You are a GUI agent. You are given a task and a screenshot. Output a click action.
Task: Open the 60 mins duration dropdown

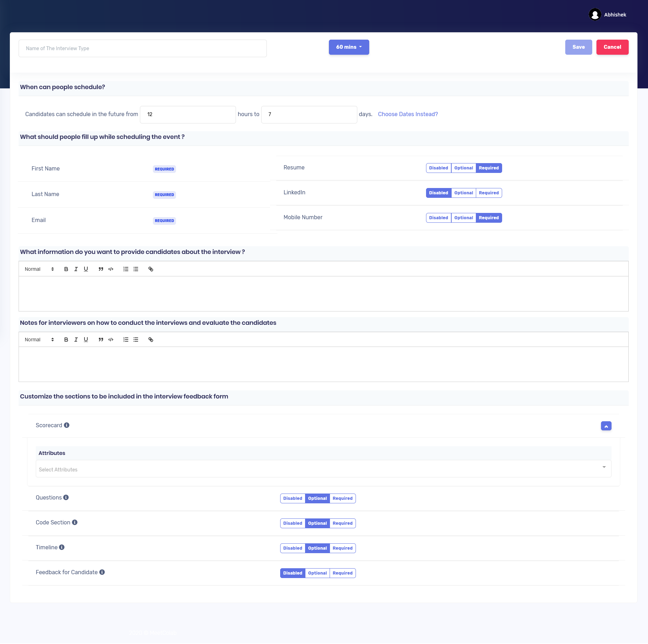tap(349, 47)
